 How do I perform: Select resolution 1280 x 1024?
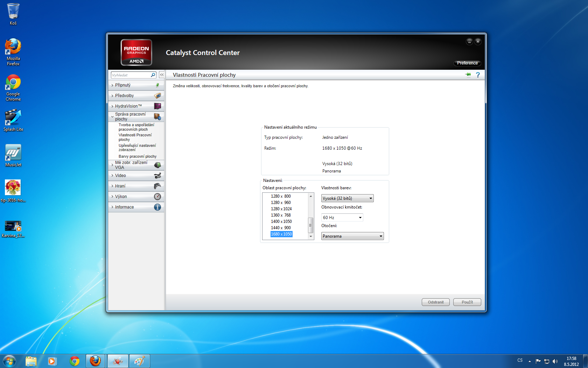(x=281, y=209)
